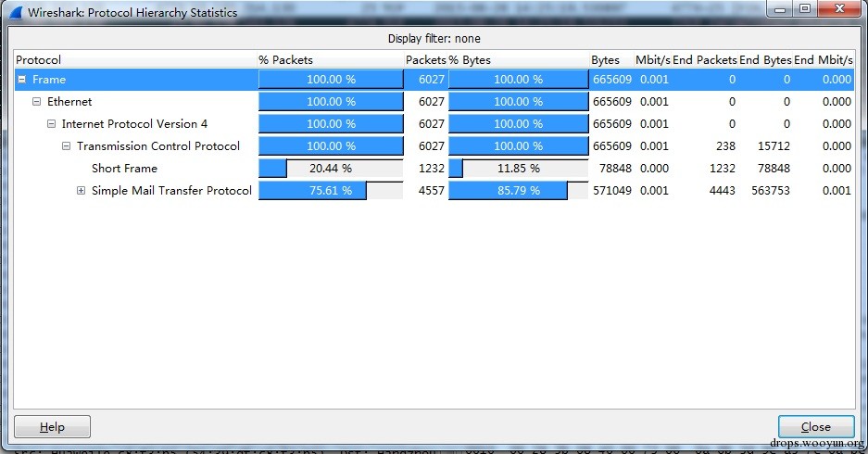The height and width of the screenshot is (454, 868).
Task: Click the Wireshark fin icon in title bar
Action: click(x=16, y=12)
